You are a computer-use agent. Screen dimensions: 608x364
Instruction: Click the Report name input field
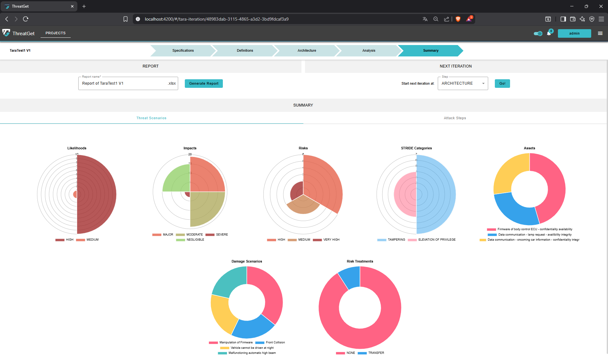tap(124, 83)
